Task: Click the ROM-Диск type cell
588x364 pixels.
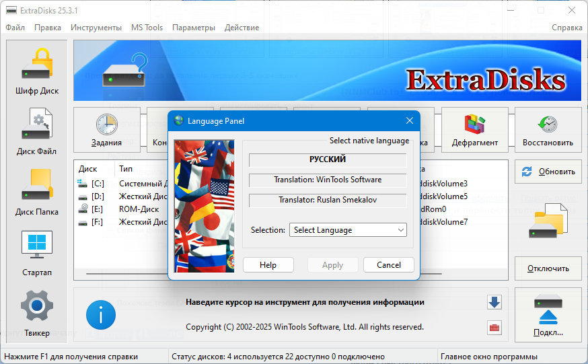Action: click(x=139, y=209)
